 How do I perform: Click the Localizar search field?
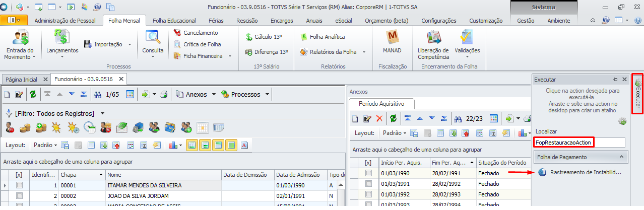pos(579,143)
